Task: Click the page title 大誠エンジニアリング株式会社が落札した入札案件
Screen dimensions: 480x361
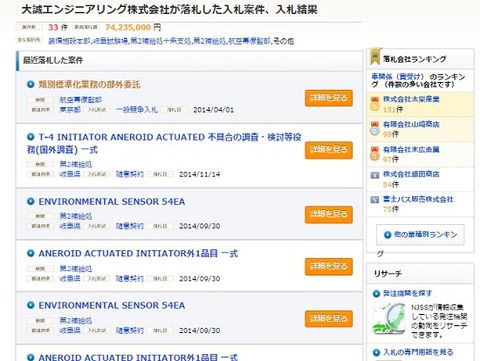Action: tap(169, 9)
